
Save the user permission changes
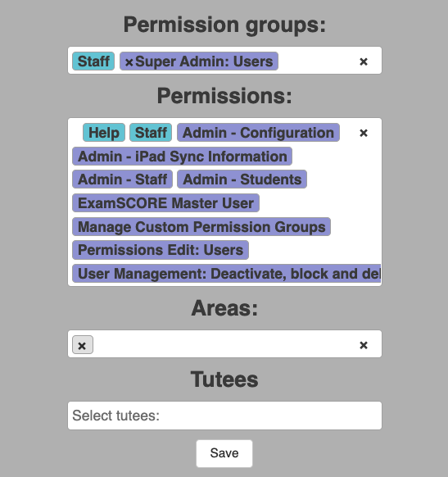tap(224, 453)
